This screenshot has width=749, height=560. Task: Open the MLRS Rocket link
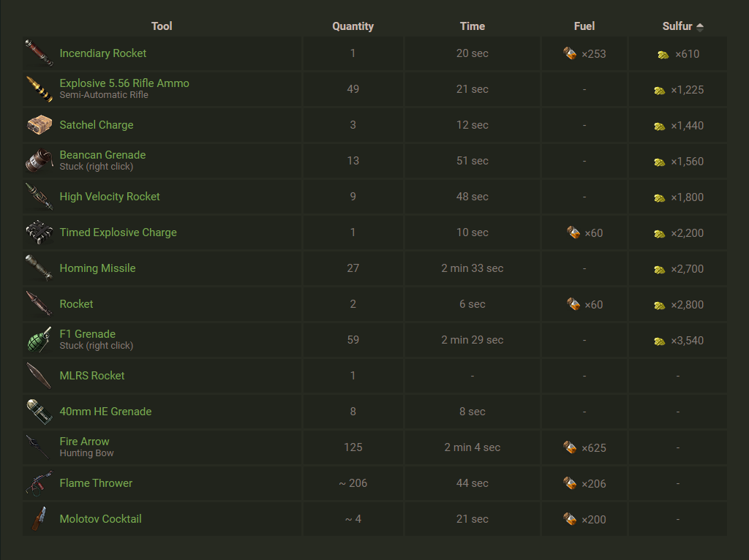click(92, 376)
